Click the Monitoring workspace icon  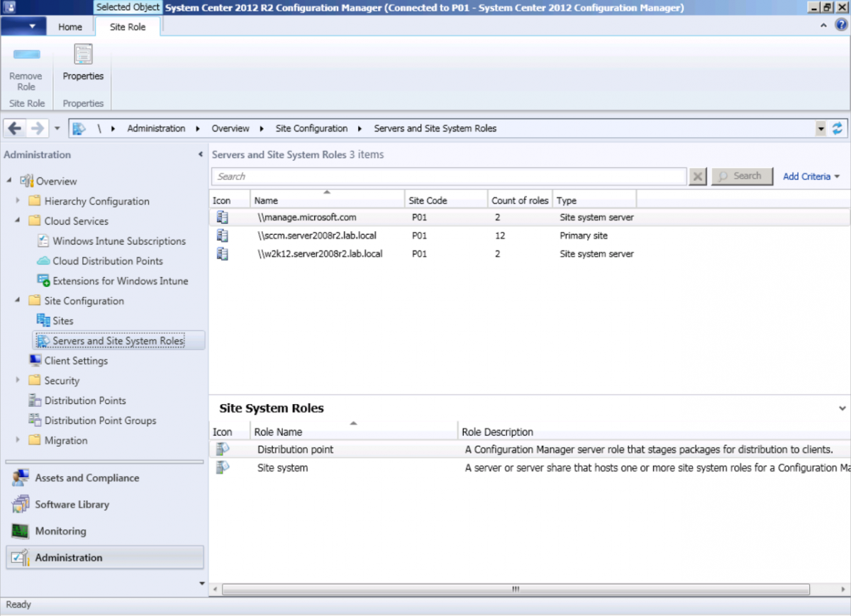[20, 531]
